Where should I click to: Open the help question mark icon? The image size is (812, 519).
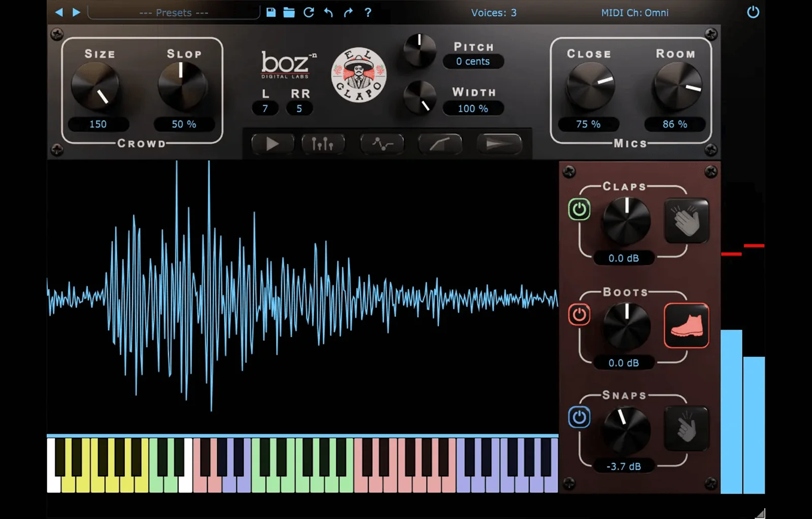click(x=368, y=12)
